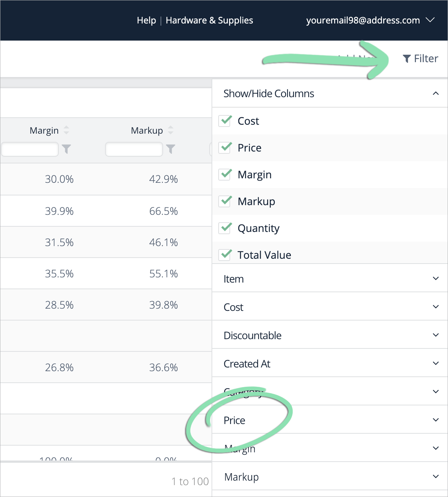This screenshot has height=497, width=448.
Task: Click the youremail98@address.com account link
Action: click(363, 20)
